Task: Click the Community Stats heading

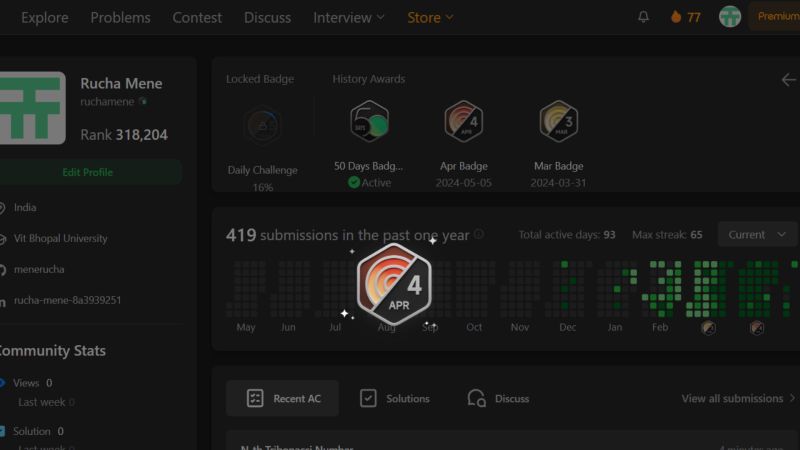Action: (52, 351)
